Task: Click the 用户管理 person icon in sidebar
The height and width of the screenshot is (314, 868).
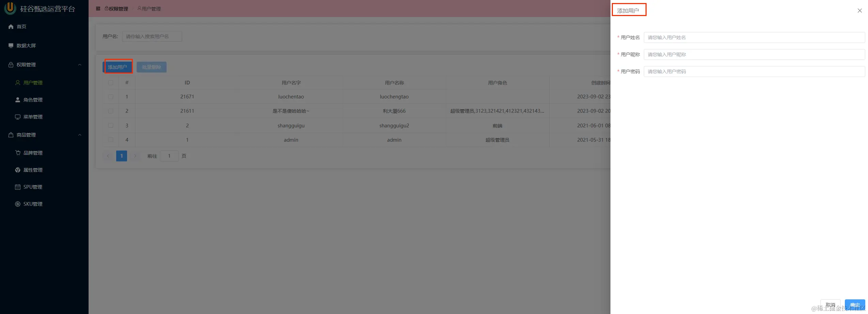Action: [18, 82]
